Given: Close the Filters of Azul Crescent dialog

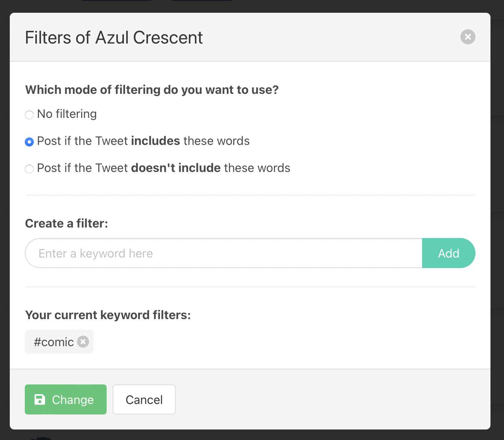Looking at the screenshot, I should point(468,37).
